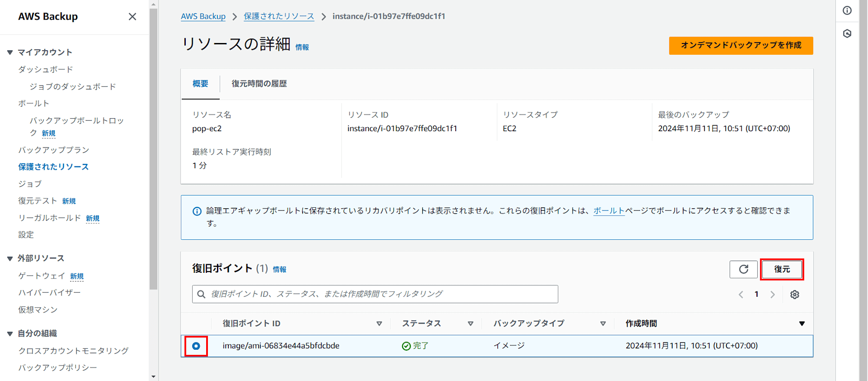Click the green completed status icon
The height and width of the screenshot is (381, 868).
point(406,346)
